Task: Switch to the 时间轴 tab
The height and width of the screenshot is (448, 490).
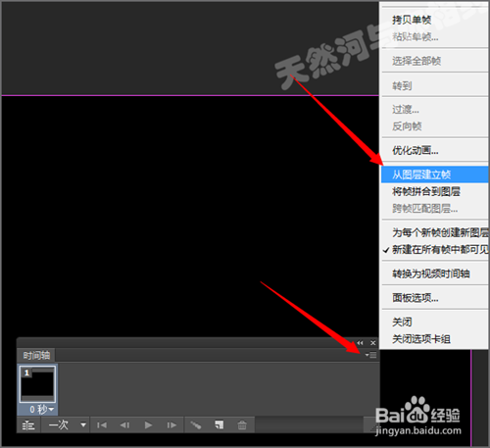Action: click(x=36, y=355)
